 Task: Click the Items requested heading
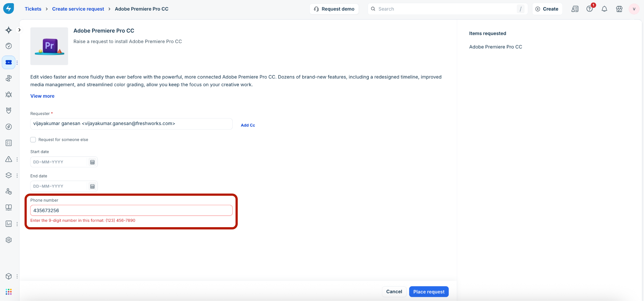pyautogui.click(x=488, y=33)
